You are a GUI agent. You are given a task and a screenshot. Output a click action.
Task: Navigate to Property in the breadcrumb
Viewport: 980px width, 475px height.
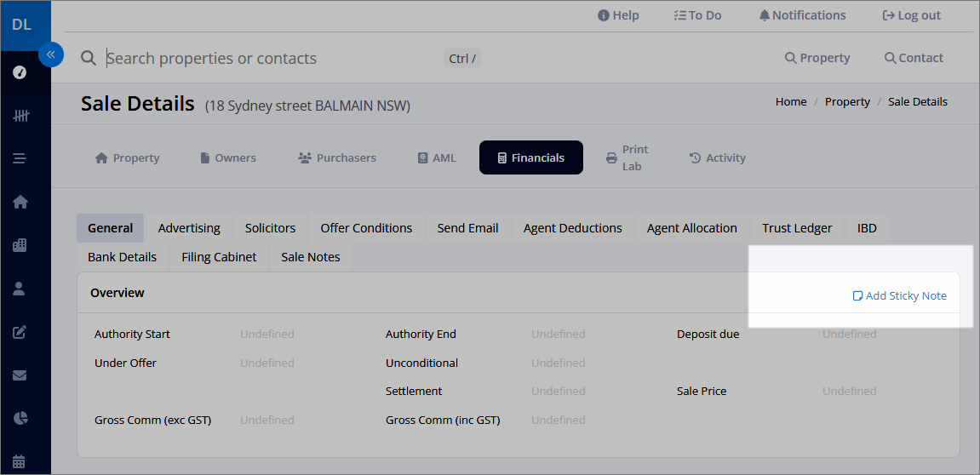[x=847, y=102]
